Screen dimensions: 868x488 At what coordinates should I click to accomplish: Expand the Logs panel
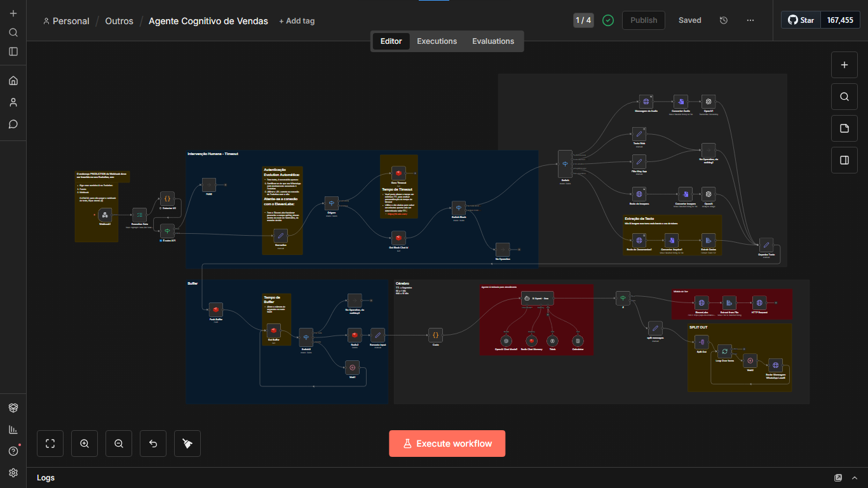855,478
